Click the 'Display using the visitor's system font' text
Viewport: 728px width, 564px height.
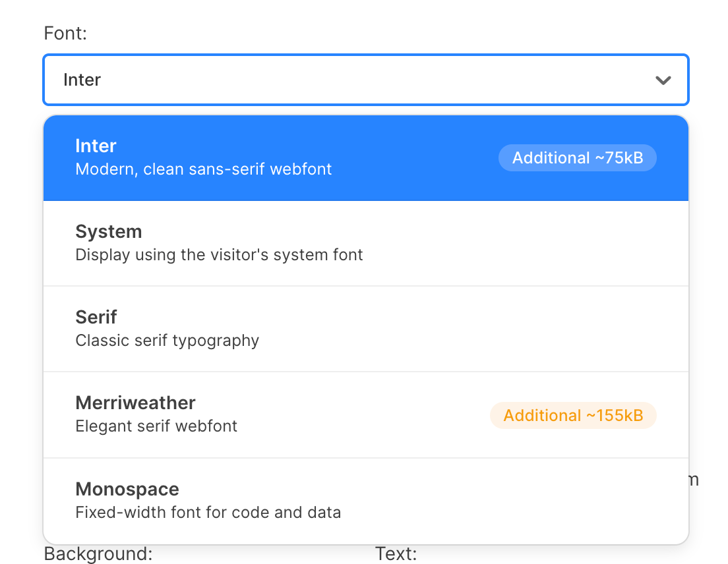[219, 255]
